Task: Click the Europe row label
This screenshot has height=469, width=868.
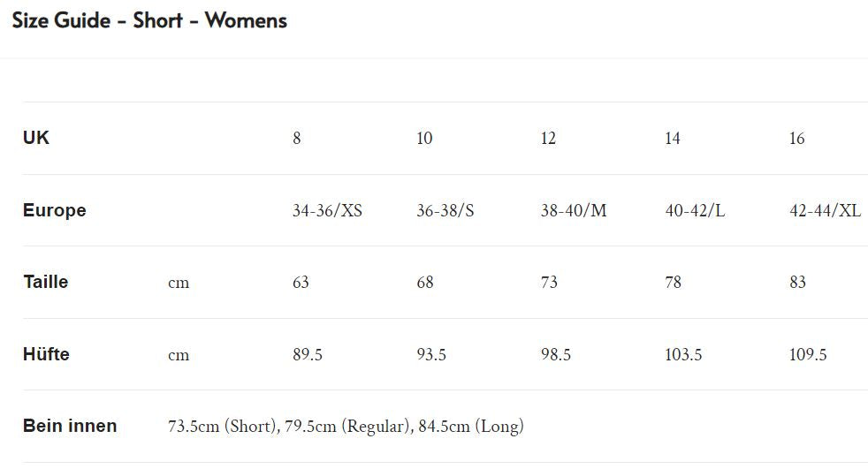Action: coord(55,210)
